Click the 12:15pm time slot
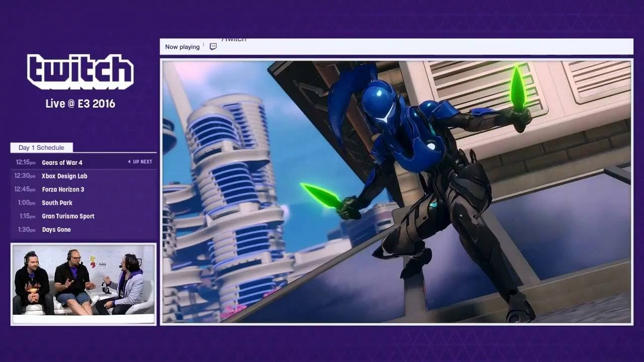 (25, 162)
